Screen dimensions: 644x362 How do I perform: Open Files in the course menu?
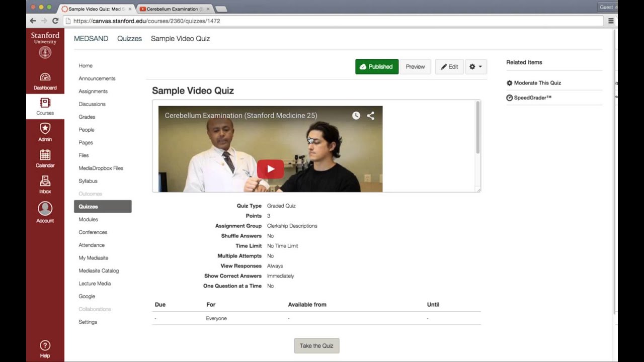[84, 155]
